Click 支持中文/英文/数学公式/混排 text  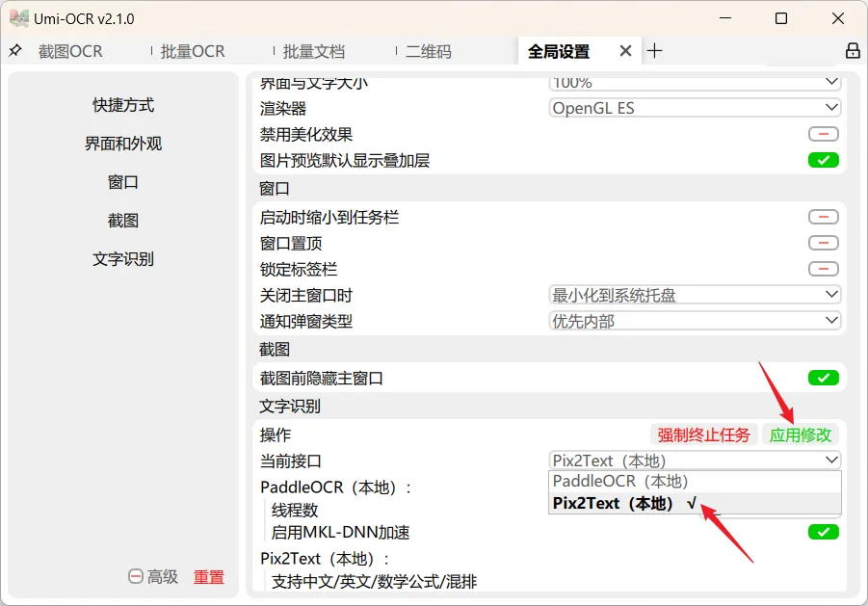click(374, 582)
